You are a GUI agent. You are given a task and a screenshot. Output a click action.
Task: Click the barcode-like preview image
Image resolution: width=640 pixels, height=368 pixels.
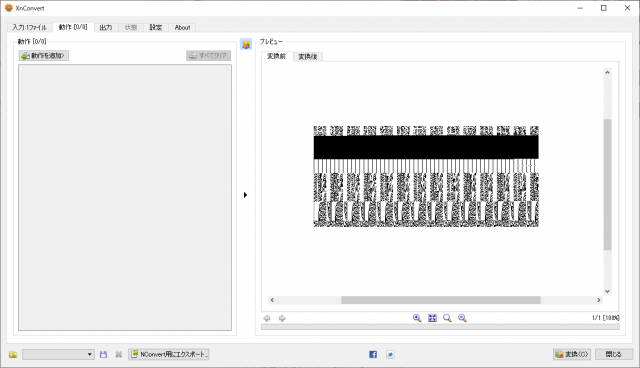pos(426,176)
